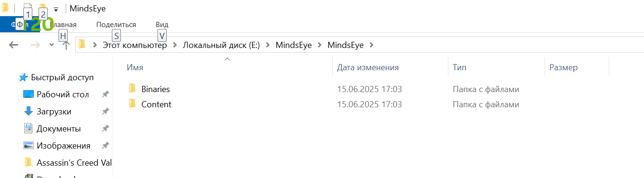Sort by the Тип column header
This screenshot has height=178, width=644.
[496, 67]
